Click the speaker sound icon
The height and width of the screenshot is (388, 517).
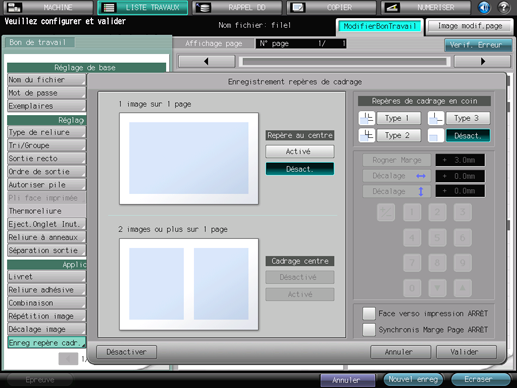click(x=484, y=7)
